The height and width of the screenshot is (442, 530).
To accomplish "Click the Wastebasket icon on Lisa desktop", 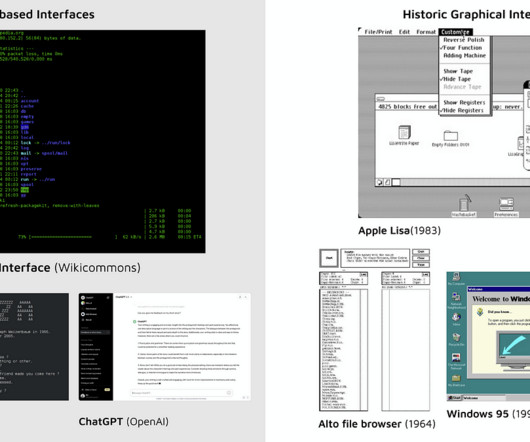I will coord(464,205).
